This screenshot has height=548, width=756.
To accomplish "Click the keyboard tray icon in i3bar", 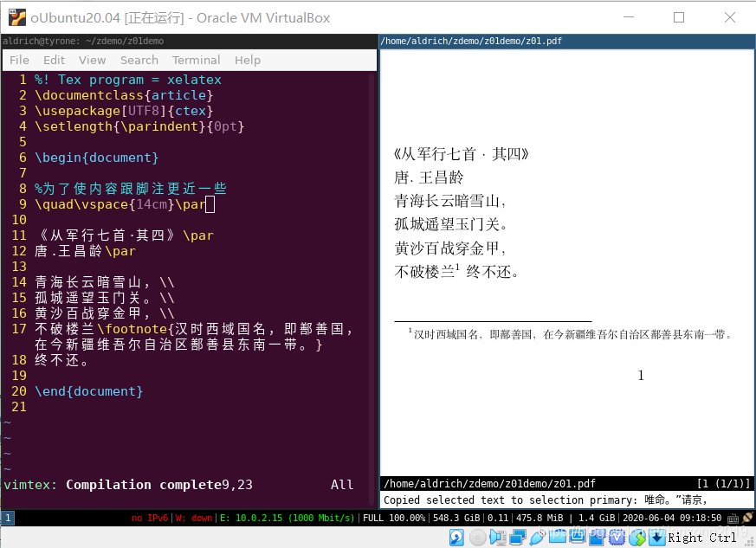I will [x=733, y=519].
